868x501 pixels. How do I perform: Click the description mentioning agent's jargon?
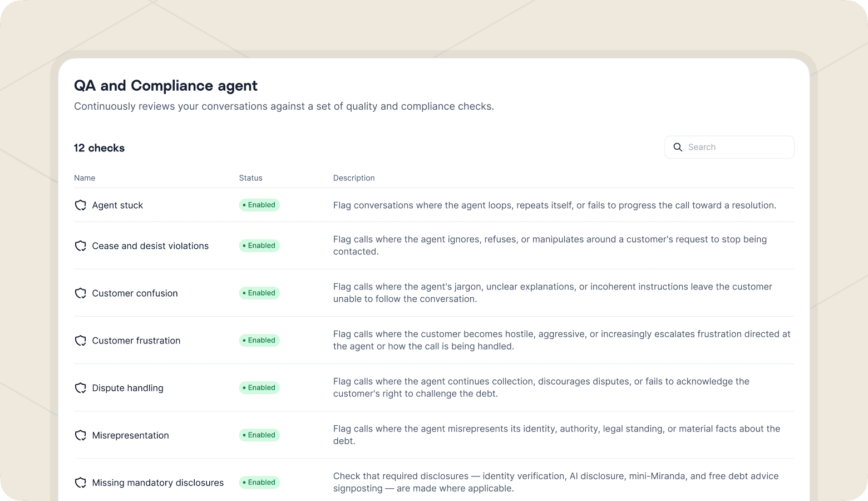pyautogui.click(x=553, y=293)
